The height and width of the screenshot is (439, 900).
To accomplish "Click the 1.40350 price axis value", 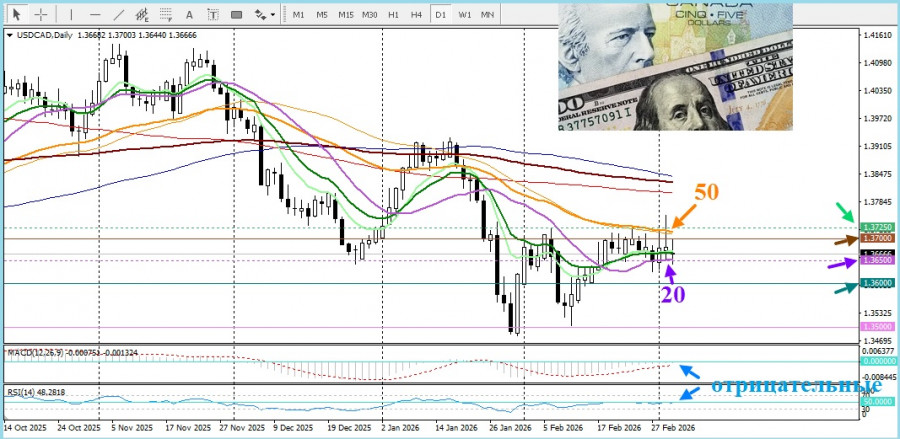I will (878, 91).
